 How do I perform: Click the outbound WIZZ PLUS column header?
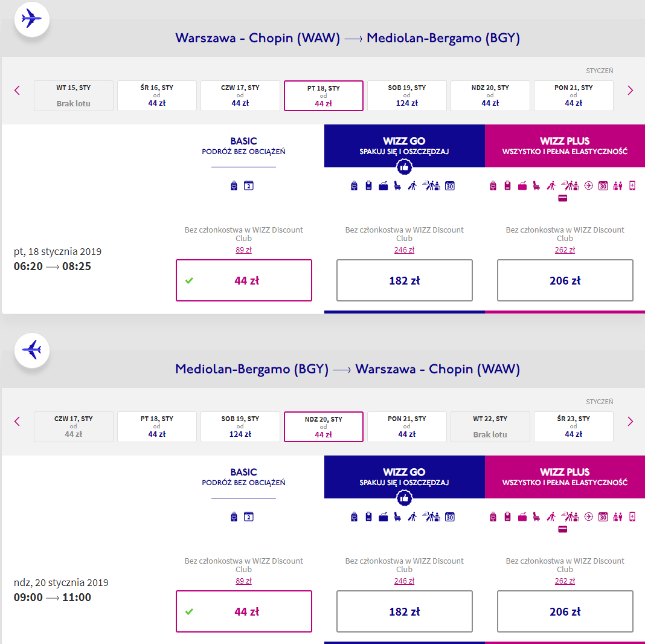tap(565, 146)
